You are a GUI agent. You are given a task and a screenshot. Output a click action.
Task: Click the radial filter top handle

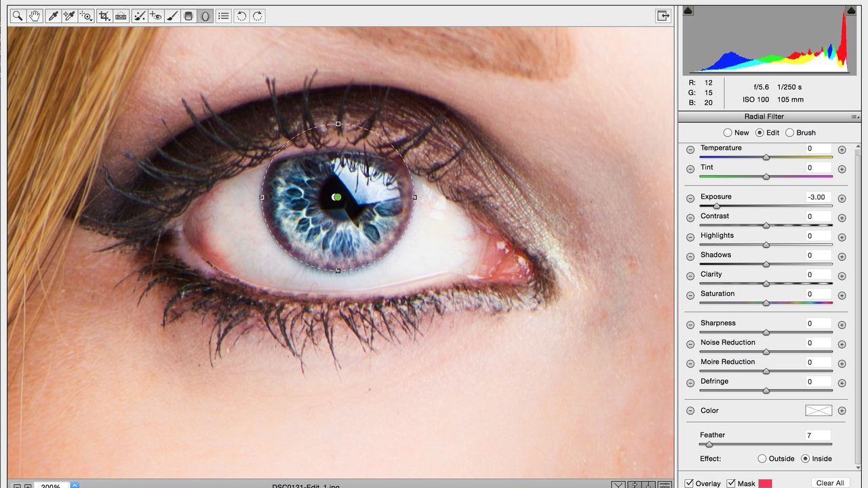click(x=338, y=124)
